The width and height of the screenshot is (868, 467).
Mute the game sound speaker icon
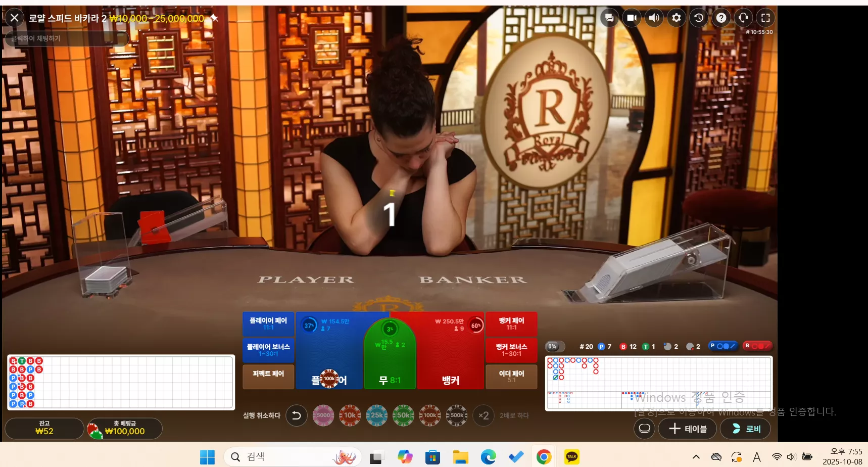coord(654,18)
